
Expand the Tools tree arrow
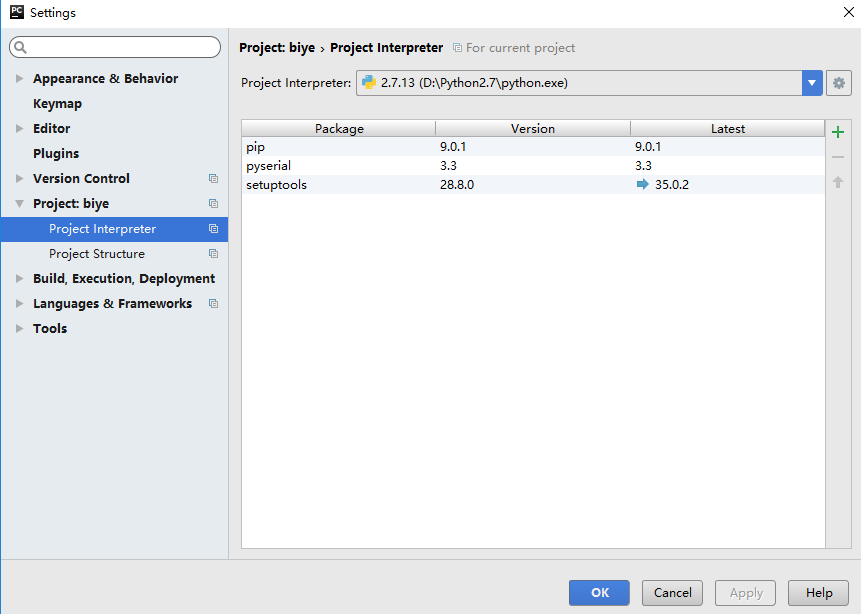pos(19,328)
